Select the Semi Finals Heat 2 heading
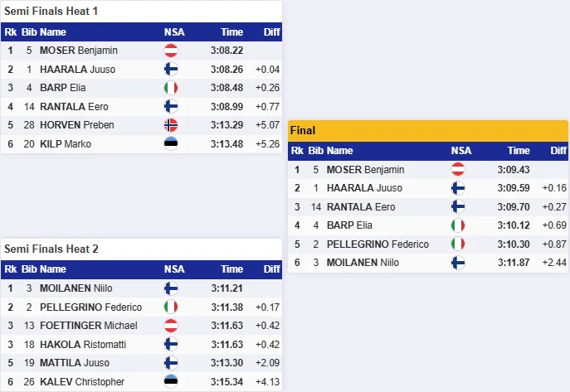570x392 pixels. [x=51, y=249]
